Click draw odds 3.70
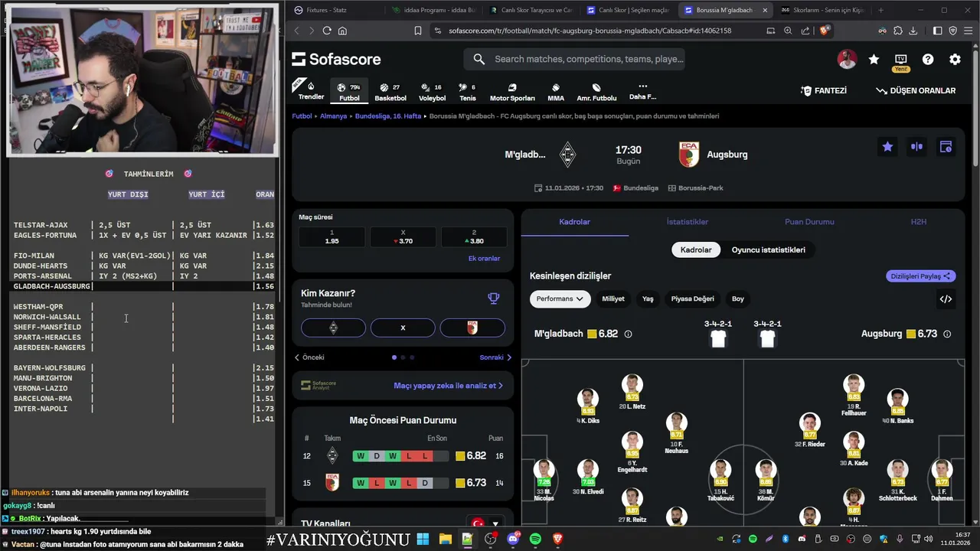This screenshot has height=551, width=980. (403, 237)
